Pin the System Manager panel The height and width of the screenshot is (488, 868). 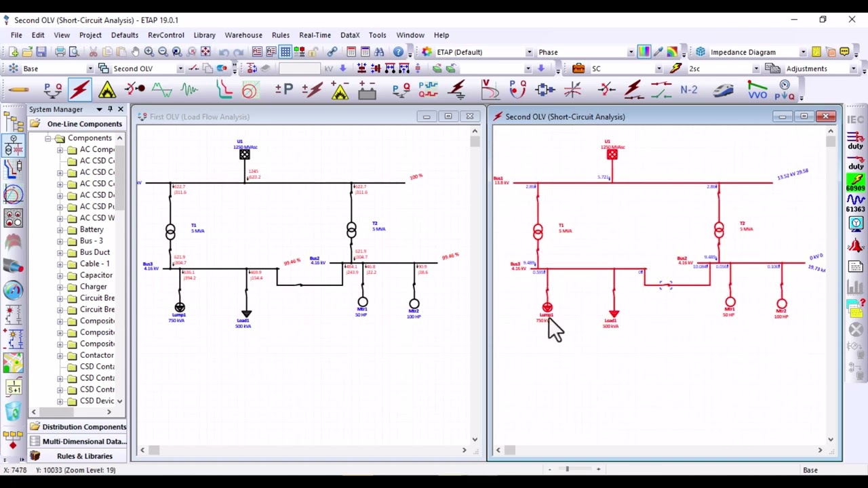(110, 109)
